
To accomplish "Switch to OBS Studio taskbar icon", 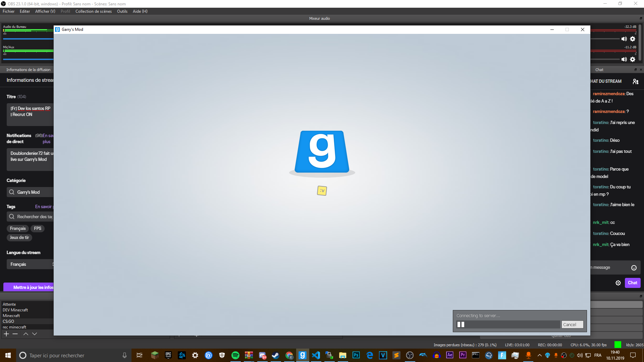I will pyautogui.click(x=410, y=355).
